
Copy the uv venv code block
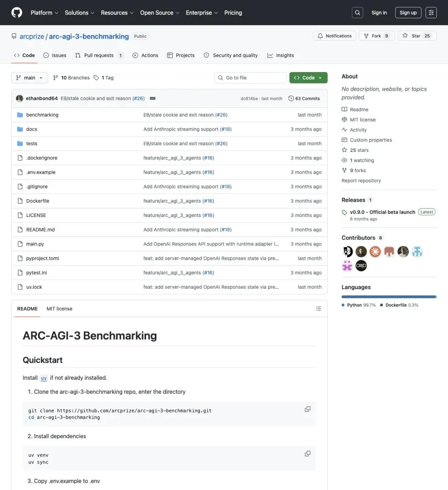(307, 453)
